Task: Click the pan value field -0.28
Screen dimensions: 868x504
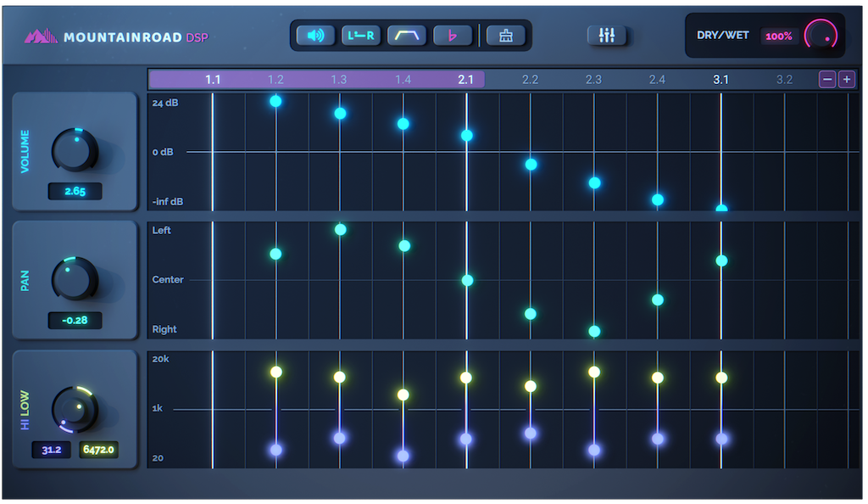Action: [x=75, y=320]
